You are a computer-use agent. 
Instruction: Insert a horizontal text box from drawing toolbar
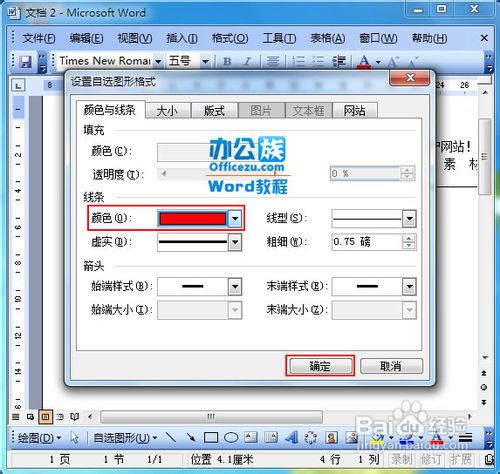251,437
